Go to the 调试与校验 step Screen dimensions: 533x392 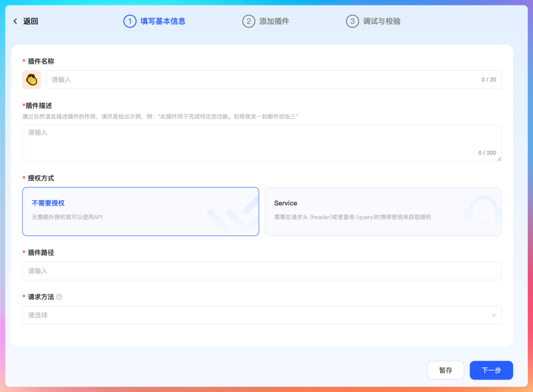(382, 21)
